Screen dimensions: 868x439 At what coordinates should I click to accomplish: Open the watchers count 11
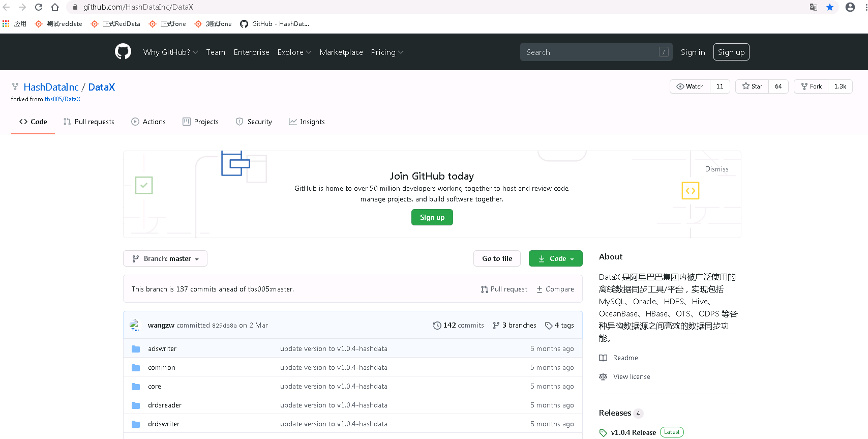[x=720, y=86]
